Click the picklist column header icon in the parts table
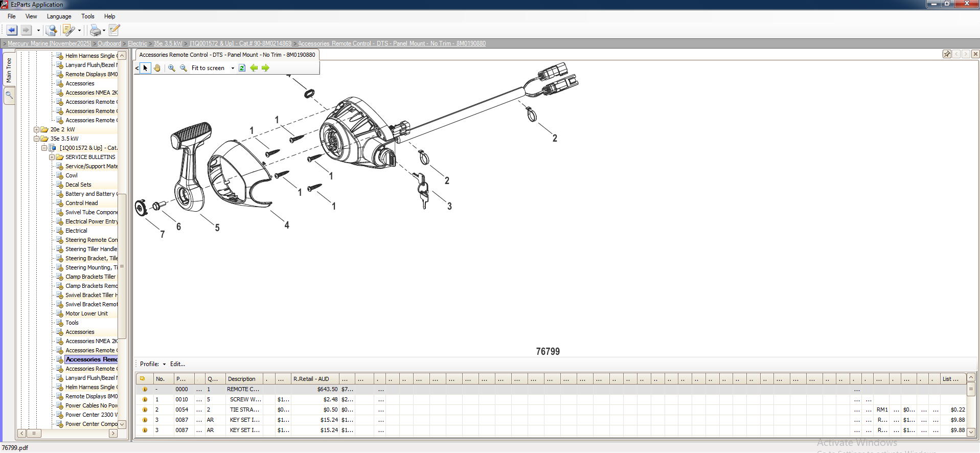Viewport: 980px width, 453px height. [143, 379]
